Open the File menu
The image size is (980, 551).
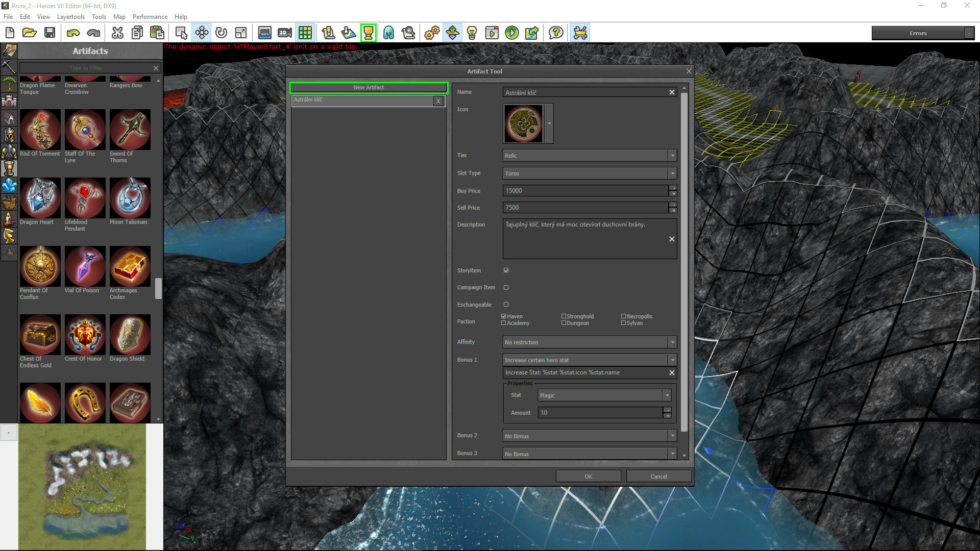[8, 17]
